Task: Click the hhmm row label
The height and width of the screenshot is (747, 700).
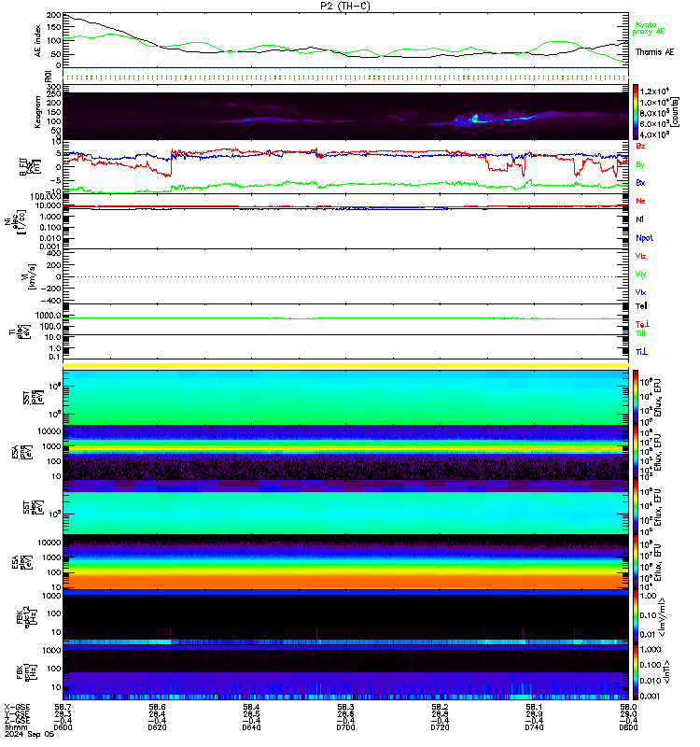Action: [x=16, y=727]
